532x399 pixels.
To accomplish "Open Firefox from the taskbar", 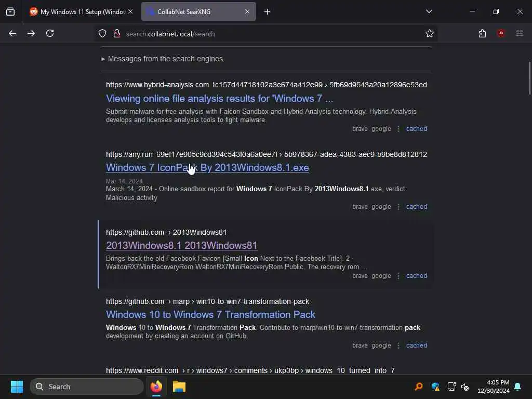I will (156, 387).
